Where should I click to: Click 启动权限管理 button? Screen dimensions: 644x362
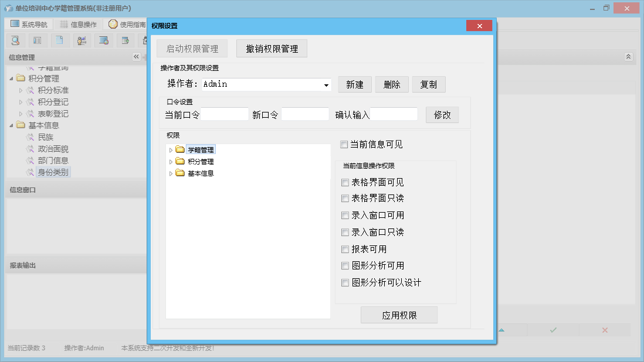pyautogui.click(x=192, y=49)
